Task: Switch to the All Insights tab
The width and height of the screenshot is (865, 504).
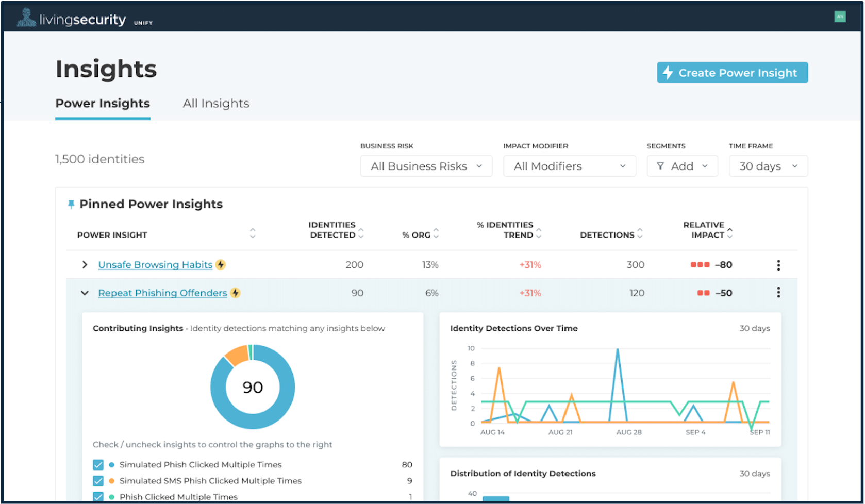Action: tap(215, 103)
